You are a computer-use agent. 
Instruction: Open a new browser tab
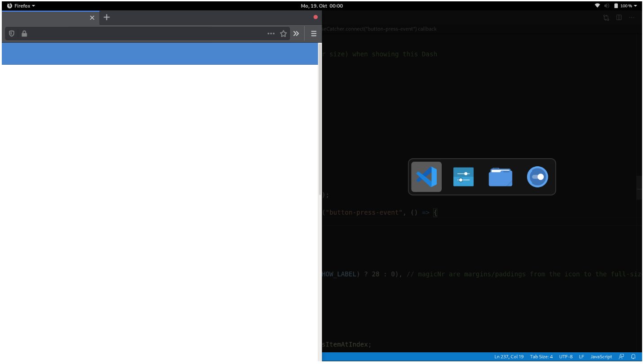pos(106,17)
